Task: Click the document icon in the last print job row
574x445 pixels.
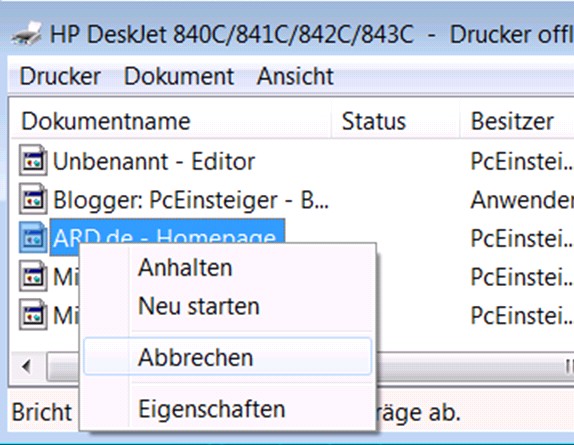Action: [x=33, y=314]
